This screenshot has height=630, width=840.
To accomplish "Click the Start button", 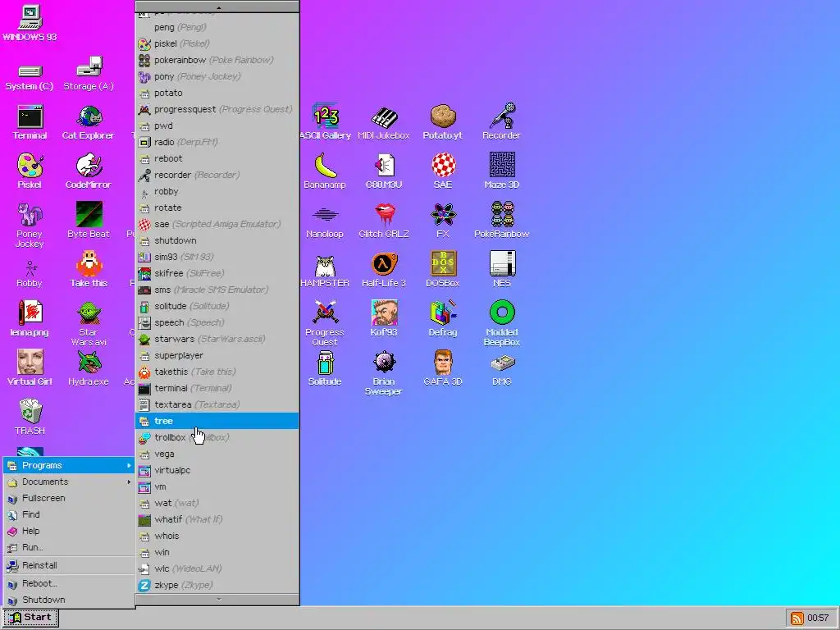I will point(30,618).
